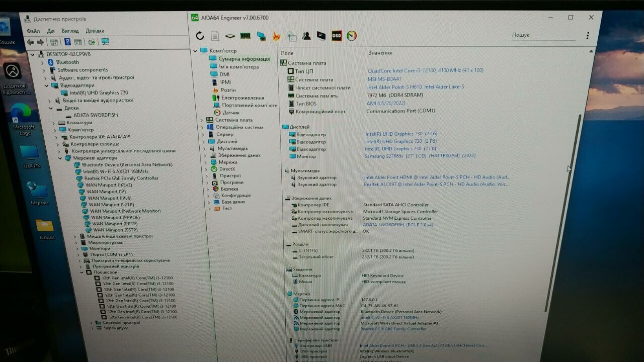
Task: Expand the Клавіатури device category
Action: coord(54,123)
